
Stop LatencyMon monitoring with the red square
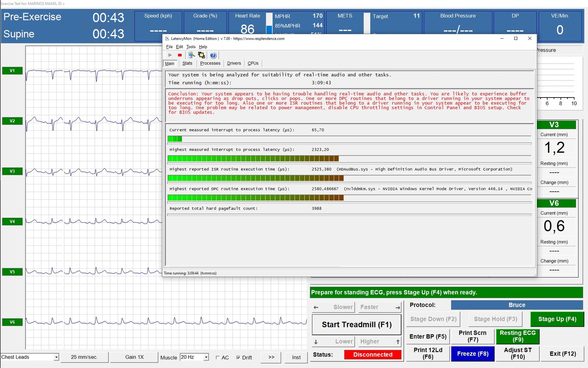coord(180,55)
